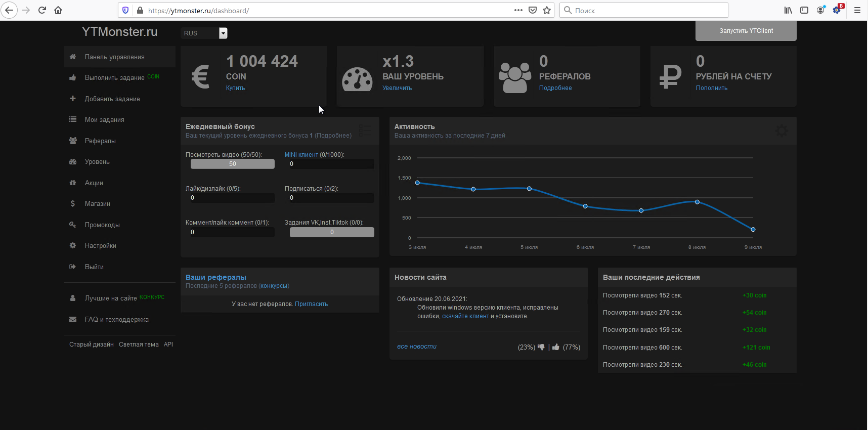Click Подробнее in daily bonus subtitle
Viewport: 868px width, 430px height.
(333, 136)
